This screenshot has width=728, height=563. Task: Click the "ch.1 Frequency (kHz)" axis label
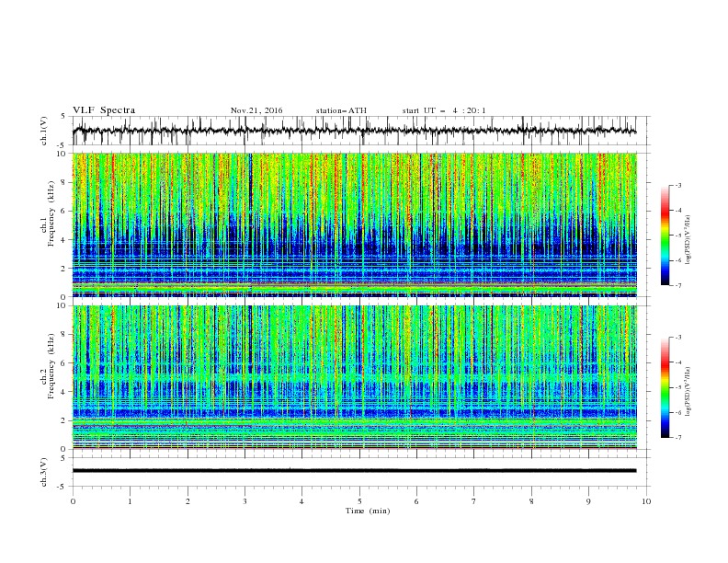coord(48,224)
